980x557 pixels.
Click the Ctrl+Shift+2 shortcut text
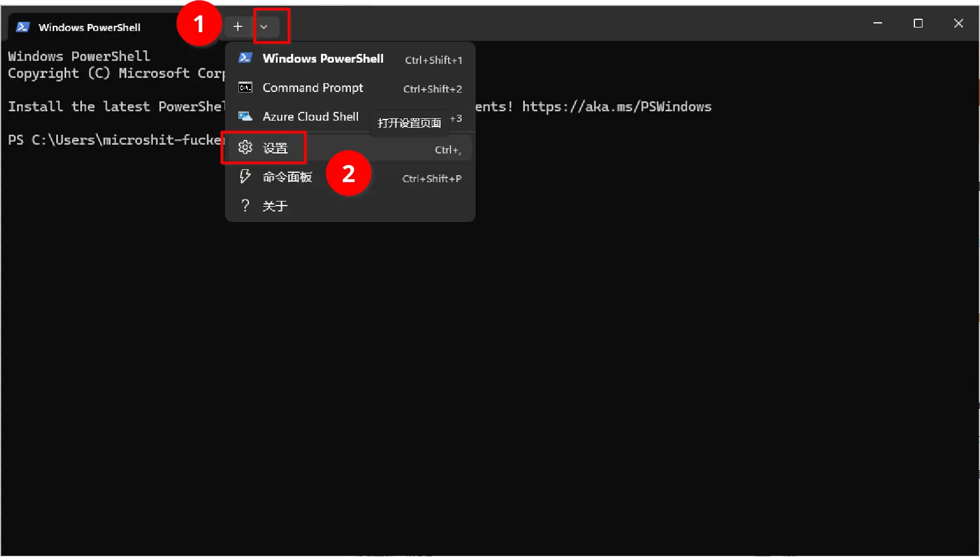432,89
